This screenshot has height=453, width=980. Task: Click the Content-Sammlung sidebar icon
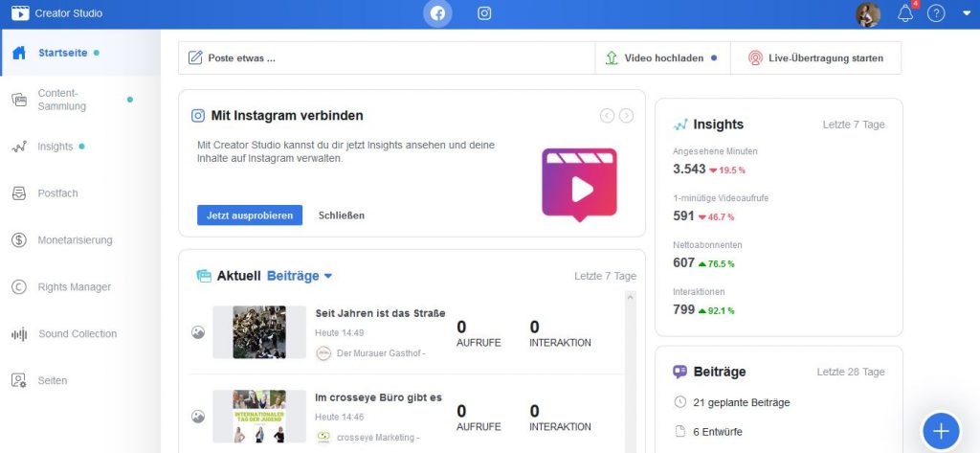point(19,100)
